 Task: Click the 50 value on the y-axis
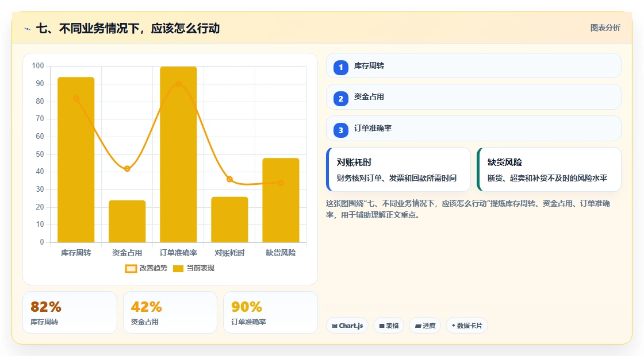point(40,154)
